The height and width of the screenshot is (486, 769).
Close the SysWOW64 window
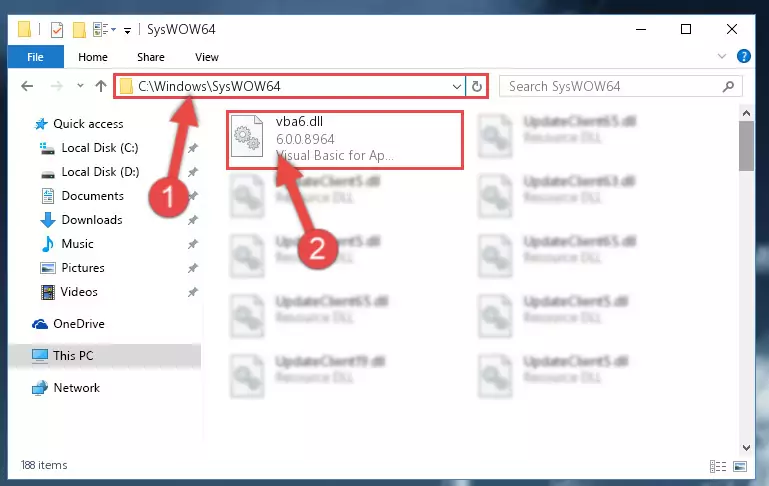[732, 29]
